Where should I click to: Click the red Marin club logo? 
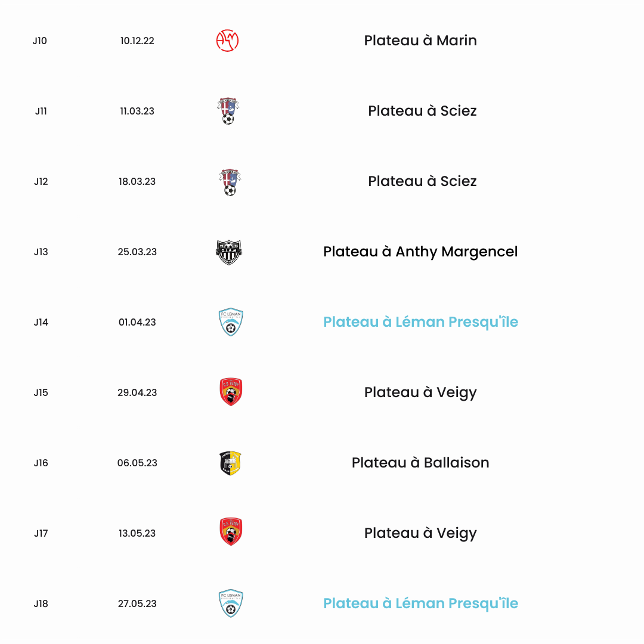click(228, 41)
